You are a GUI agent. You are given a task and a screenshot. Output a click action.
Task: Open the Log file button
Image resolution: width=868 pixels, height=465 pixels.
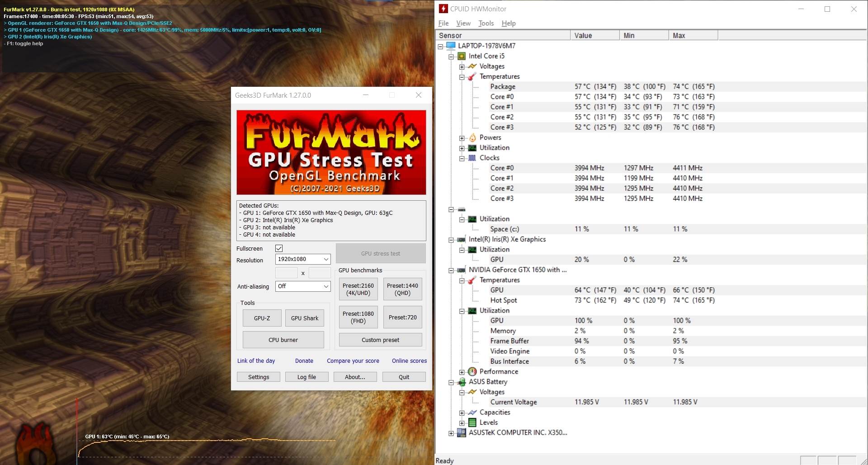pyautogui.click(x=307, y=377)
